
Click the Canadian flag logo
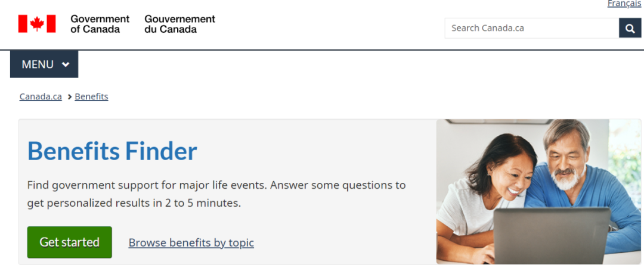(37, 24)
